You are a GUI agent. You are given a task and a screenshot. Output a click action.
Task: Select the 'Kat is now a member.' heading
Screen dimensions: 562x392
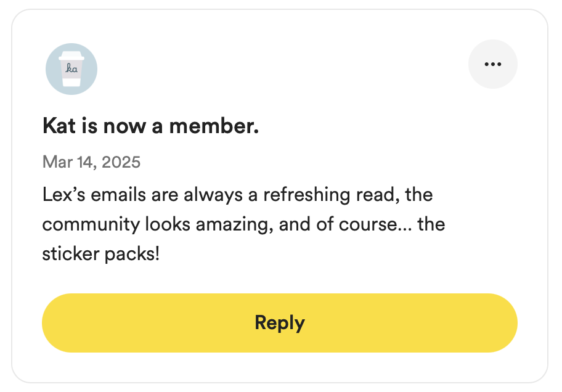150,126
